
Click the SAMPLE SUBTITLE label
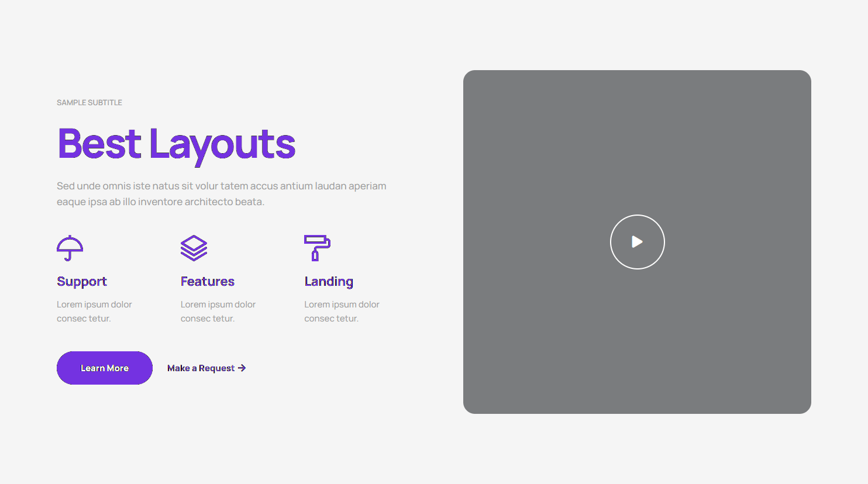89,103
